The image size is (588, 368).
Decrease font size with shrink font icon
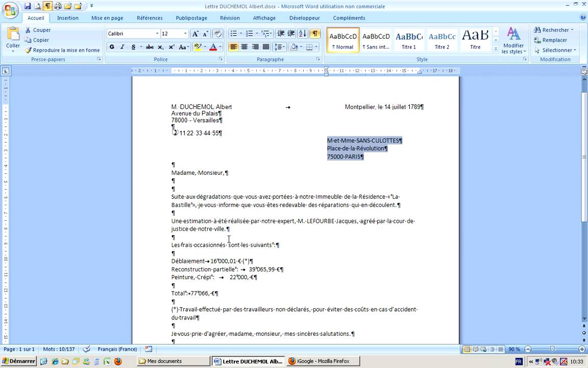[x=206, y=34]
